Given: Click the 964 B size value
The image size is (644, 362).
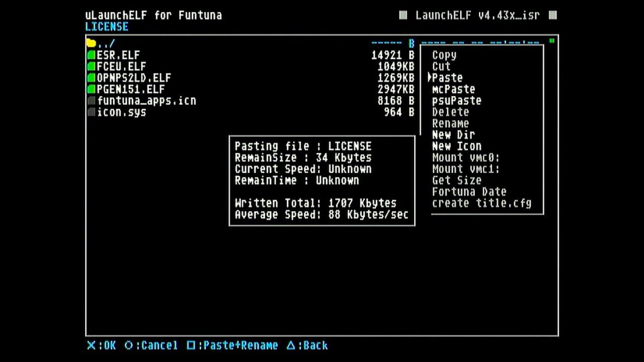Looking at the screenshot, I should tap(399, 113).
